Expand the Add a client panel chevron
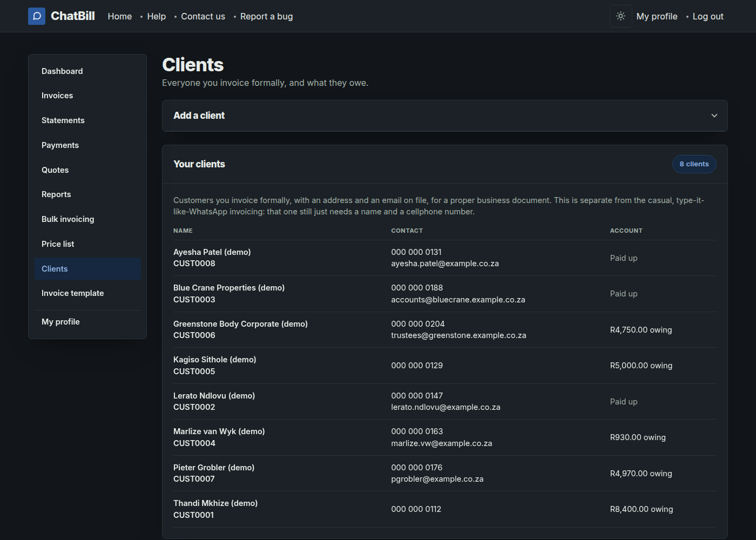This screenshot has height=540, width=756. [714, 116]
